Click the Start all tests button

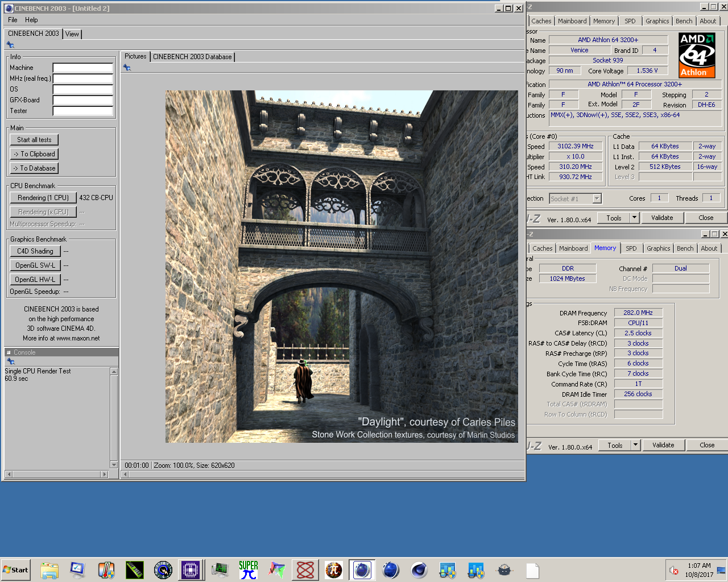coord(34,140)
